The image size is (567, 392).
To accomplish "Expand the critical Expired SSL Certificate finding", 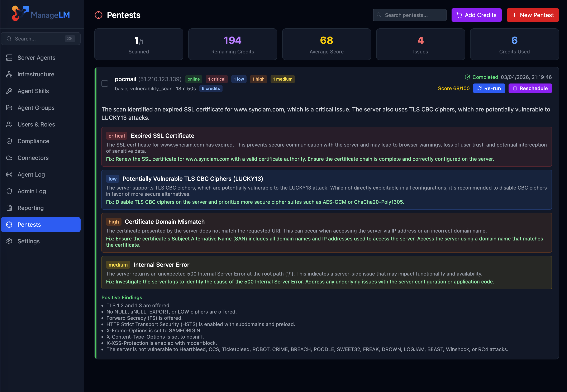I will [162, 135].
